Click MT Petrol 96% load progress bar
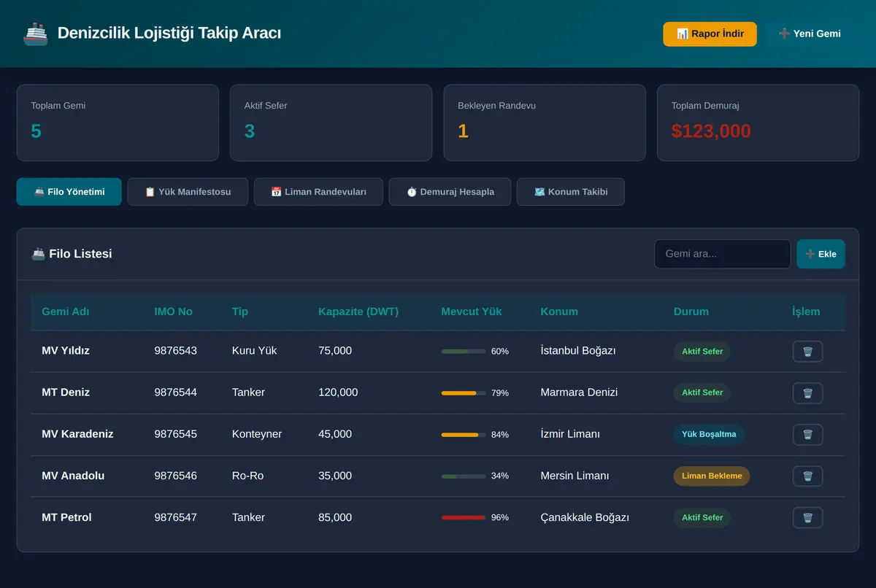The width and height of the screenshot is (876, 588). coord(464,518)
